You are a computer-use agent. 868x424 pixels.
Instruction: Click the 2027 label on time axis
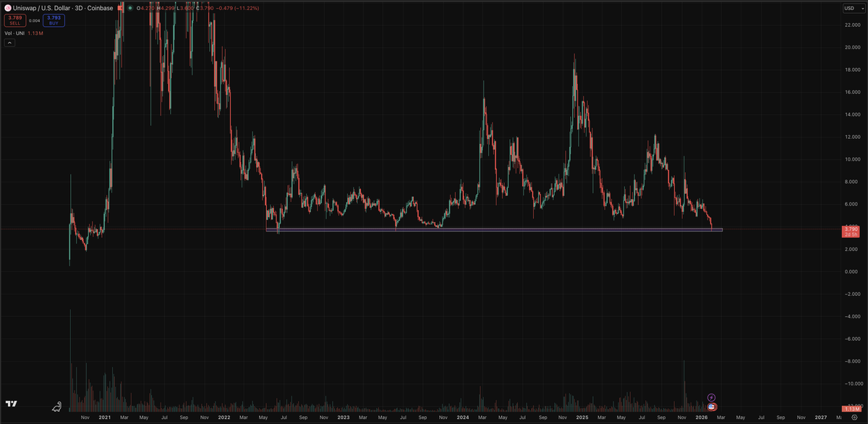pos(822,418)
